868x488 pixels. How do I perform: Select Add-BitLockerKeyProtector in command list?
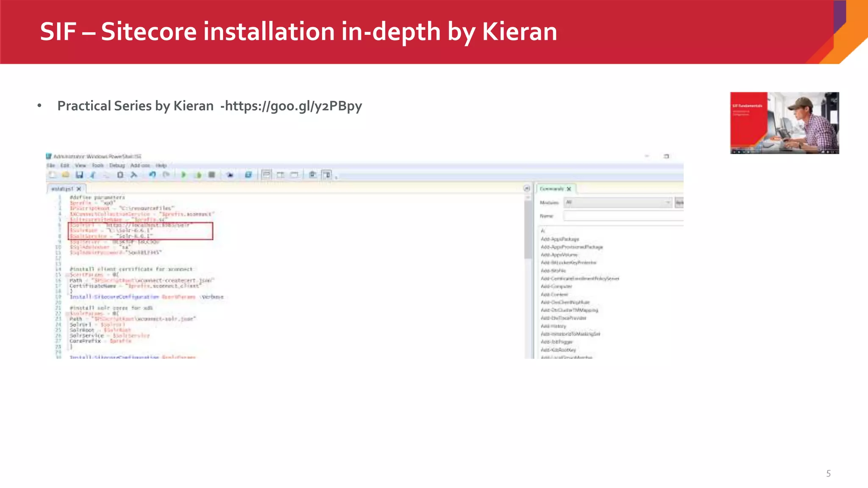[x=568, y=263]
